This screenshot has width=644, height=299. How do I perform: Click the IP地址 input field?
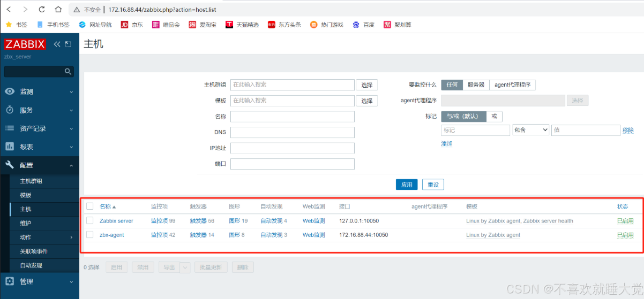tap(292, 148)
